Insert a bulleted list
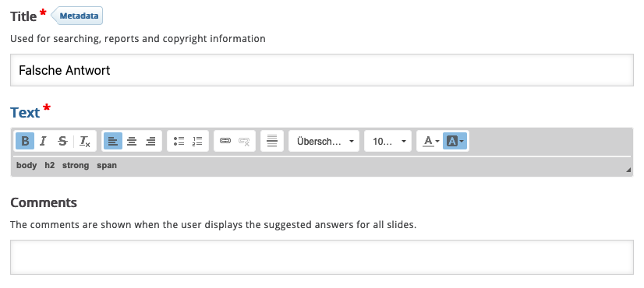644x288 pixels. coord(179,141)
